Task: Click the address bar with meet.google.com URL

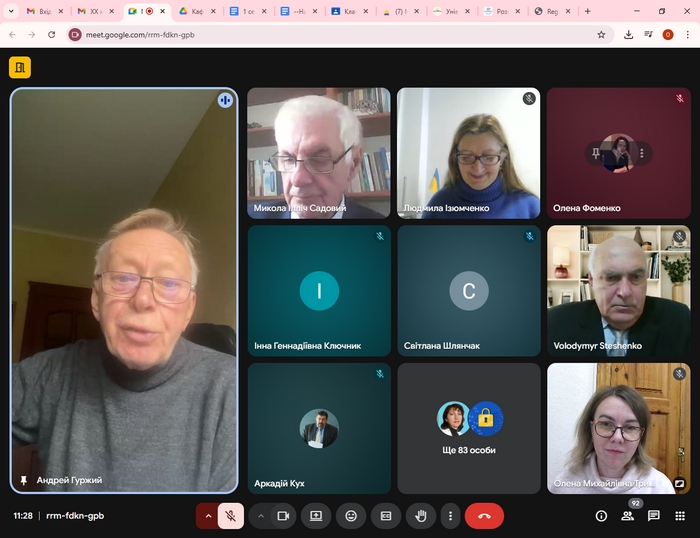Action: (330, 34)
